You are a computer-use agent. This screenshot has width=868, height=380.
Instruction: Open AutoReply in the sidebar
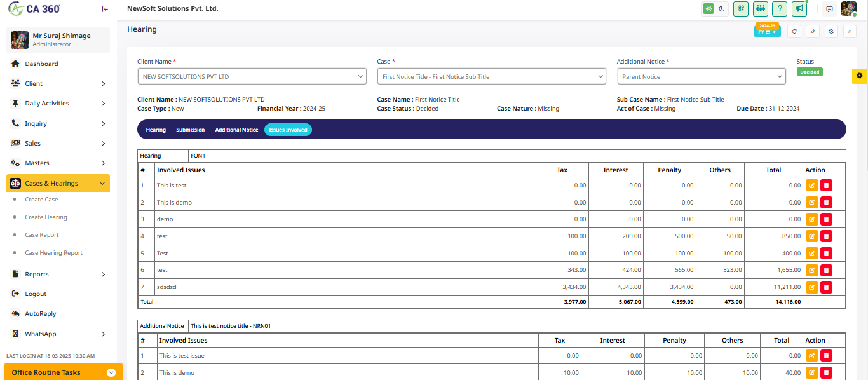(x=58, y=313)
